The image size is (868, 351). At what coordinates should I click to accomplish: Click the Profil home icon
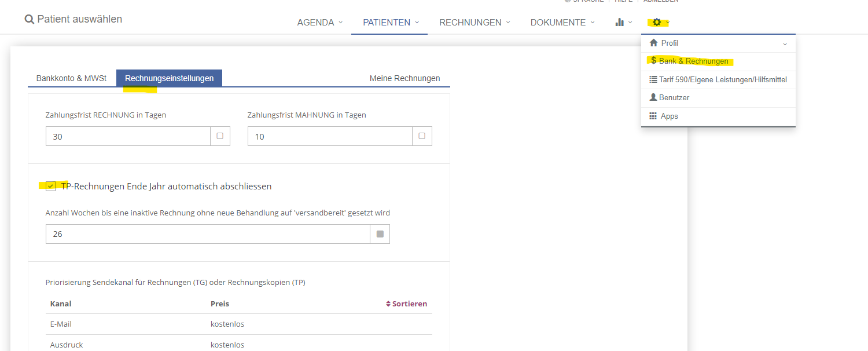click(654, 43)
